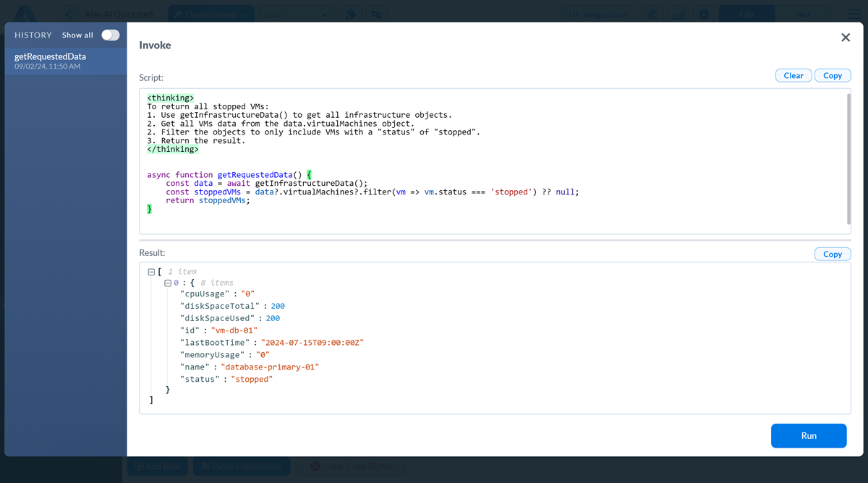Collapse the result array root node
Screen dimensions: 868x483
(150, 271)
